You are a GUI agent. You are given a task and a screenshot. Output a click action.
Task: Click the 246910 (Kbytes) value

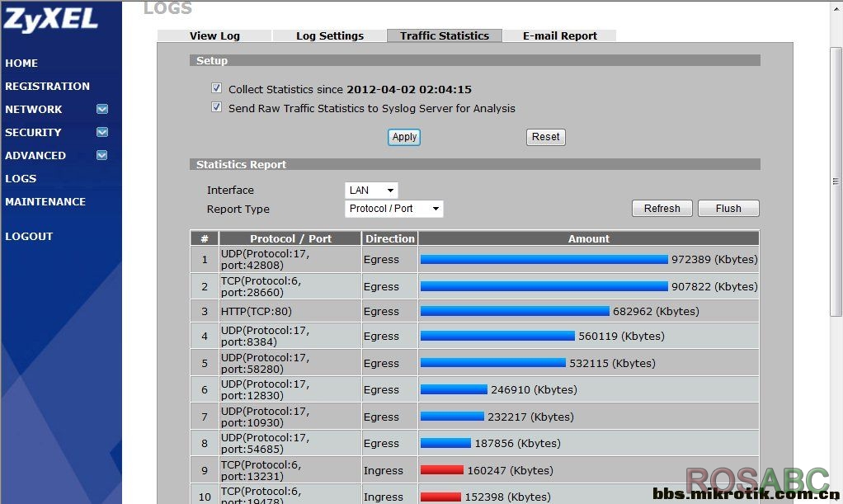[534, 389]
